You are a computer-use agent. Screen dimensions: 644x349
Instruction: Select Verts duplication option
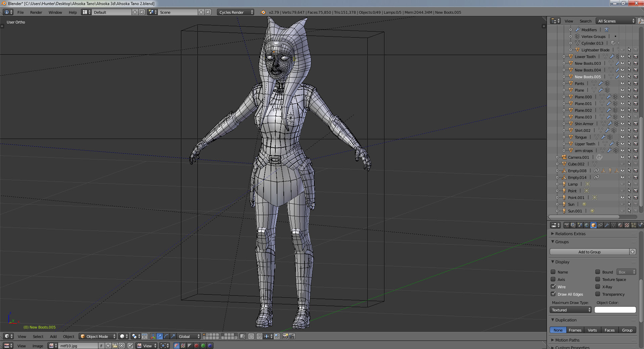click(x=592, y=330)
